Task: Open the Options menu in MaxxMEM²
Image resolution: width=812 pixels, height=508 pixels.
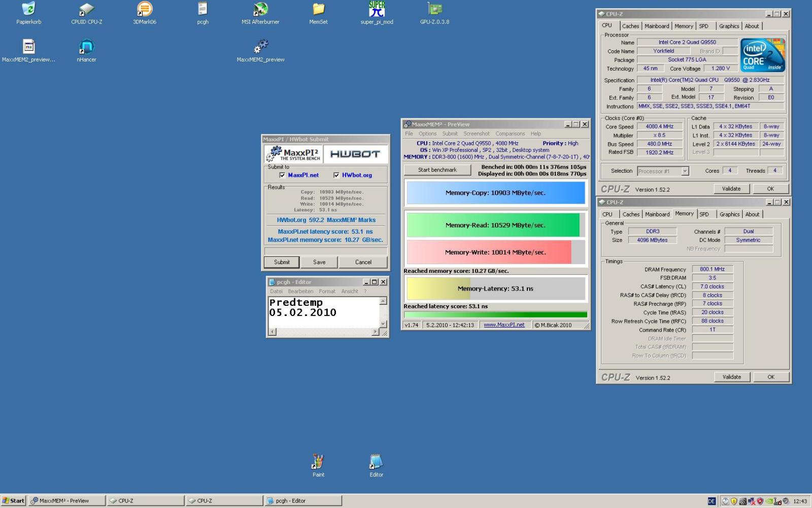Action: coord(427,134)
